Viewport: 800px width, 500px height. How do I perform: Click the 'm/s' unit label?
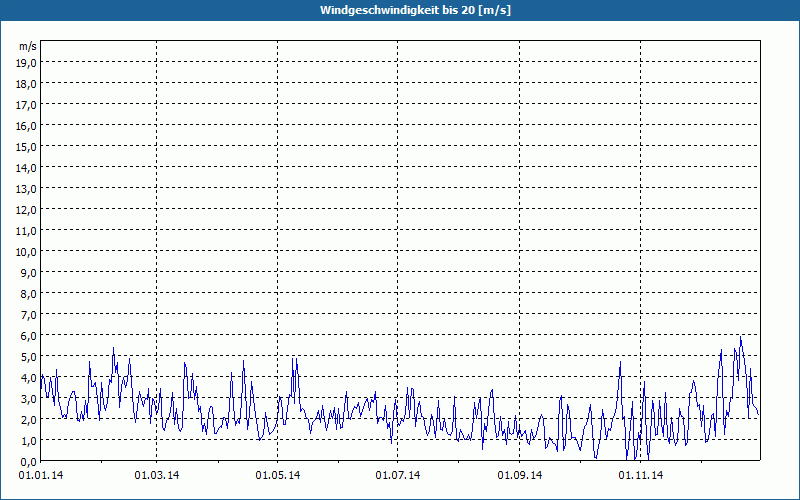tap(28, 46)
